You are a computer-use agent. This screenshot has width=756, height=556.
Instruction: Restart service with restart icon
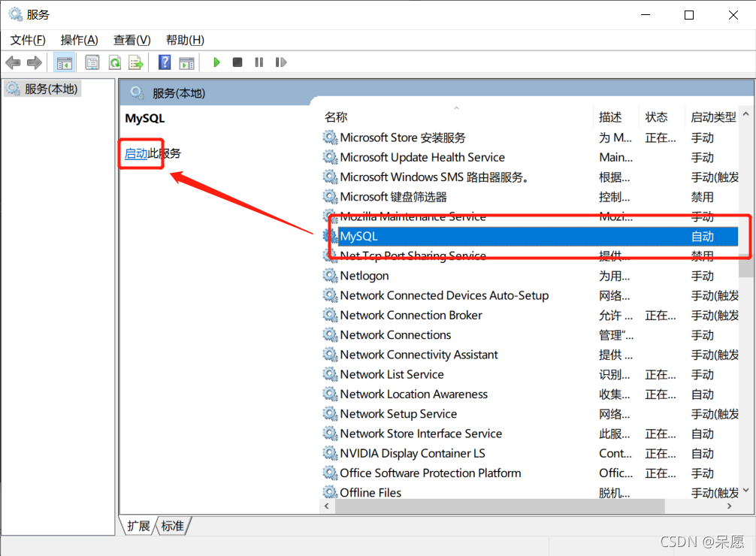coord(280,62)
